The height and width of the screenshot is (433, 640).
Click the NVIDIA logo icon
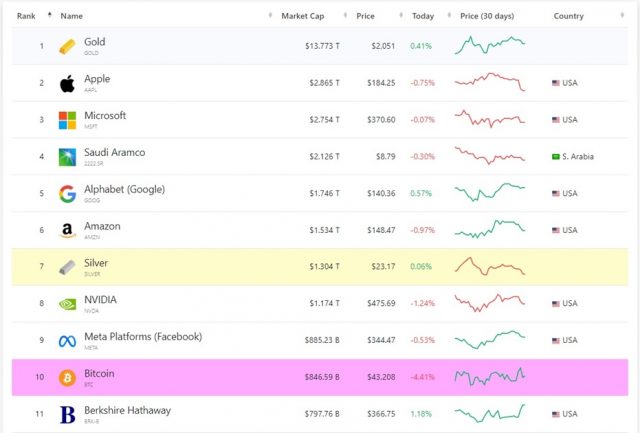click(67, 303)
